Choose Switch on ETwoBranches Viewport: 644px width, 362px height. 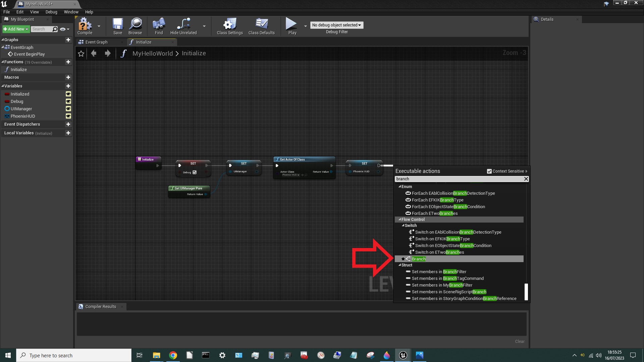click(439, 252)
